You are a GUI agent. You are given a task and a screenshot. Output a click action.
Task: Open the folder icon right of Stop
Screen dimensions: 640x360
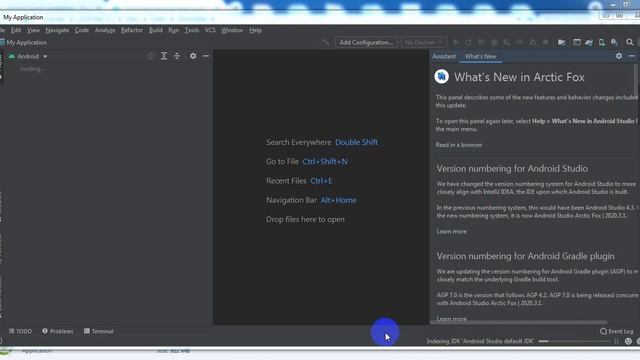click(x=562, y=42)
